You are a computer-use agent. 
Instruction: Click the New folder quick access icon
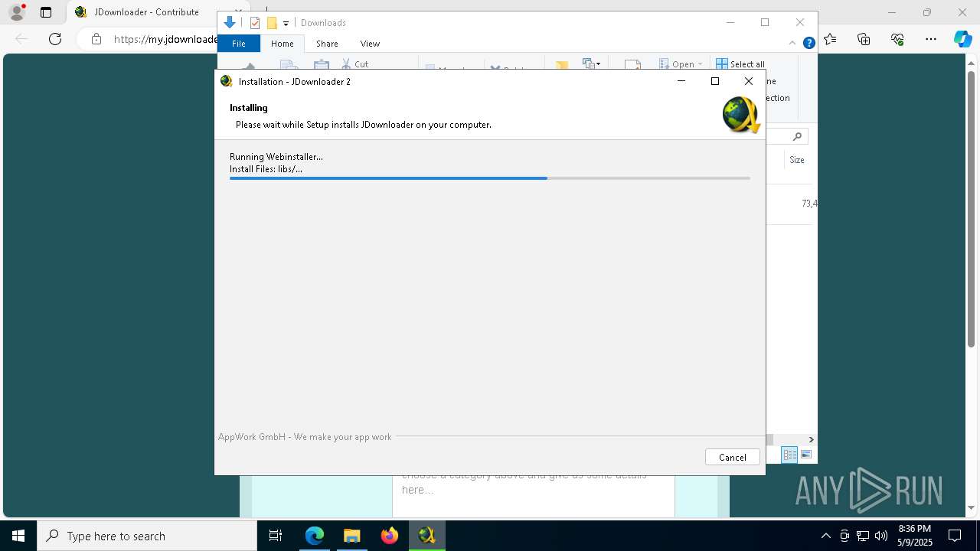(x=272, y=23)
